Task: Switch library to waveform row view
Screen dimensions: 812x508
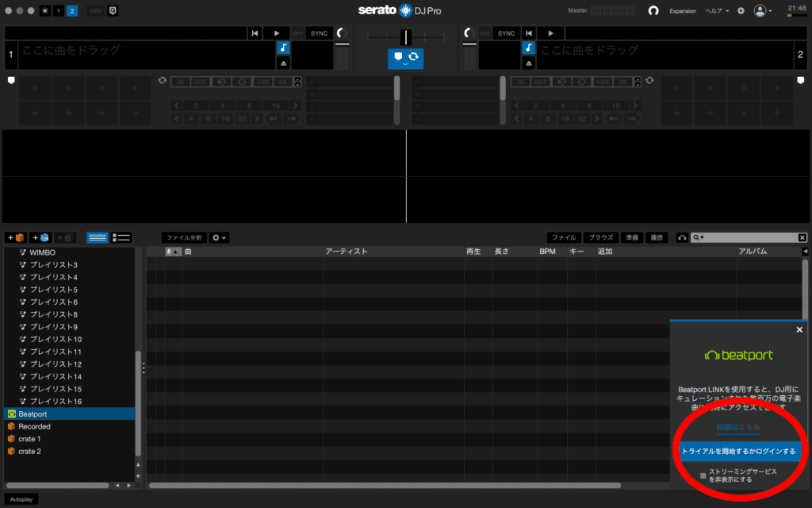Action: 98,237
